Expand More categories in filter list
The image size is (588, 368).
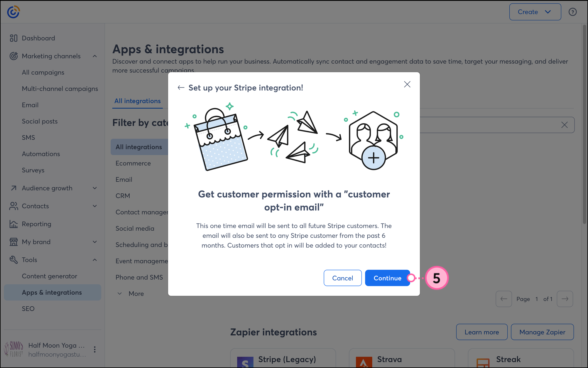(x=131, y=294)
